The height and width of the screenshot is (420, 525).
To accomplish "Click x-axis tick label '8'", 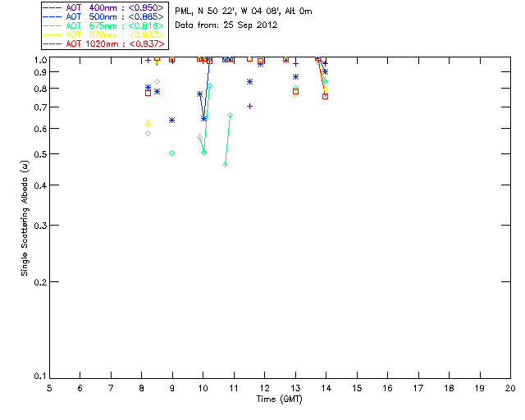I will click(142, 388).
